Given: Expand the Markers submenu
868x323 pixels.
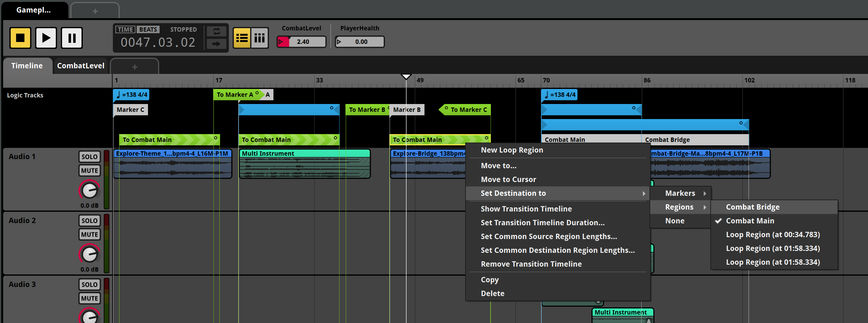Looking at the screenshot, I should tap(680, 193).
